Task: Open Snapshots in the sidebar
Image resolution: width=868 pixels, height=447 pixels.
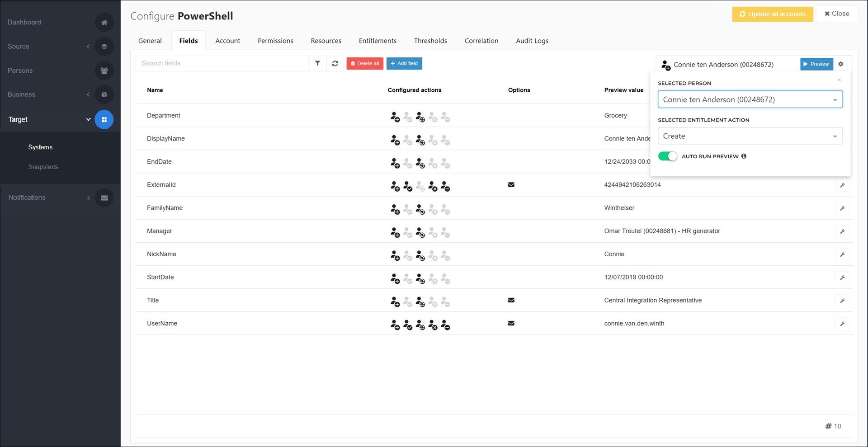Action: 43,167
